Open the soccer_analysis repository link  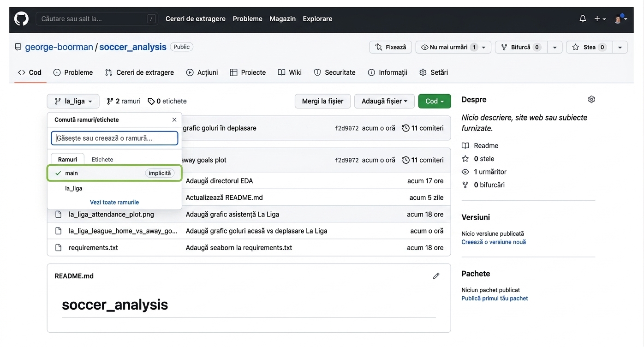133,47
